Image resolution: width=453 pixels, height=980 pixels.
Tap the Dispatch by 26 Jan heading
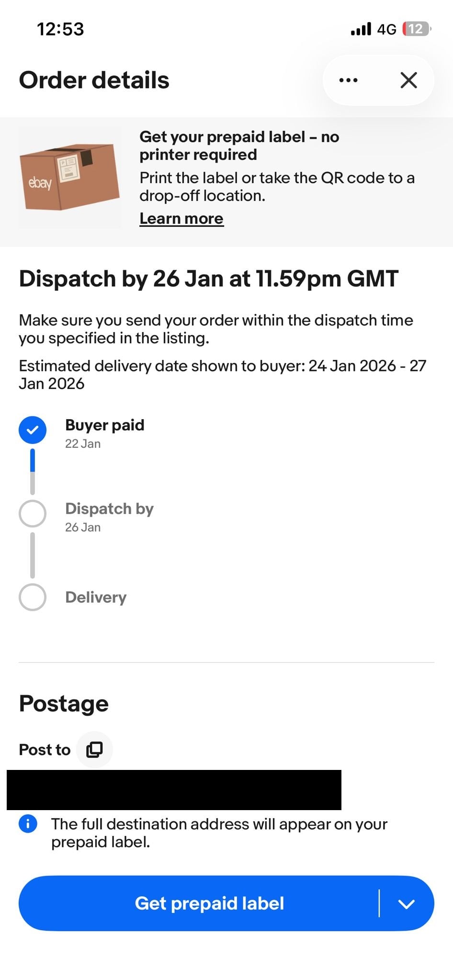click(208, 278)
